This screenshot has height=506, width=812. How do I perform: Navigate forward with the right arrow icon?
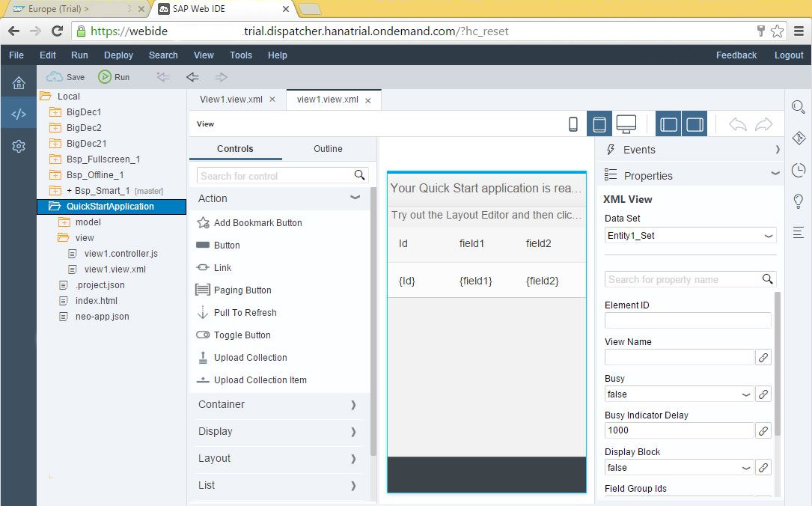point(221,77)
